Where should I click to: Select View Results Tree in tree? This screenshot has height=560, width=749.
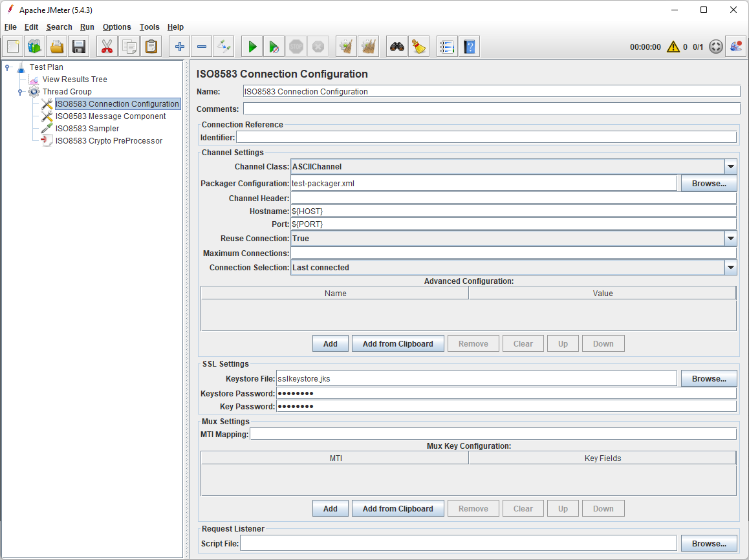pos(74,80)
